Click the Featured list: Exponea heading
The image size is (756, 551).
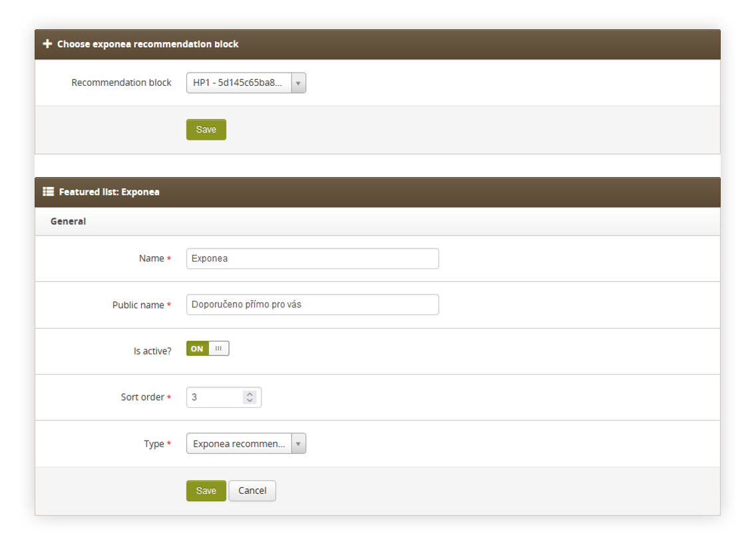(x=109, y=192)
